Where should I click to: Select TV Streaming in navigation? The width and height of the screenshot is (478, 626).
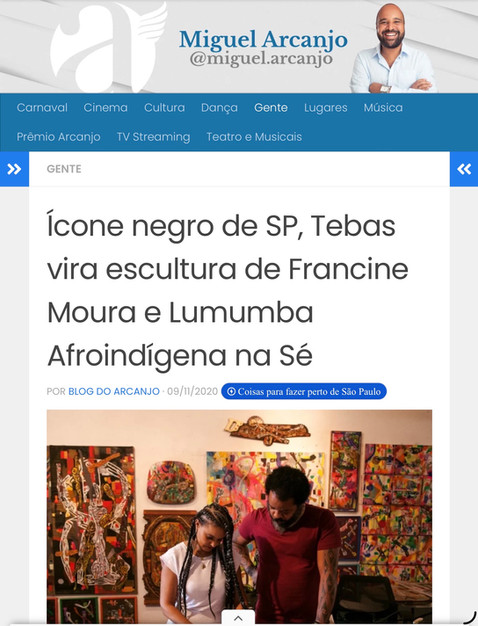(153, 137)
